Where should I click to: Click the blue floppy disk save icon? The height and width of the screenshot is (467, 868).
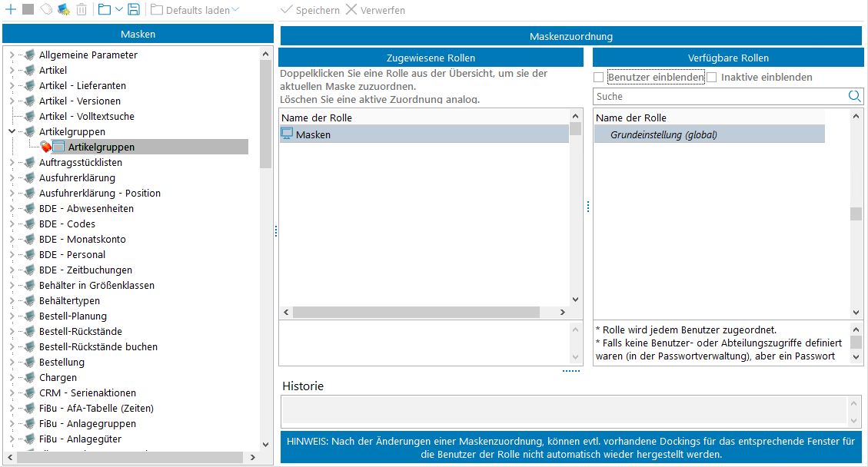(x=134, y=10)
